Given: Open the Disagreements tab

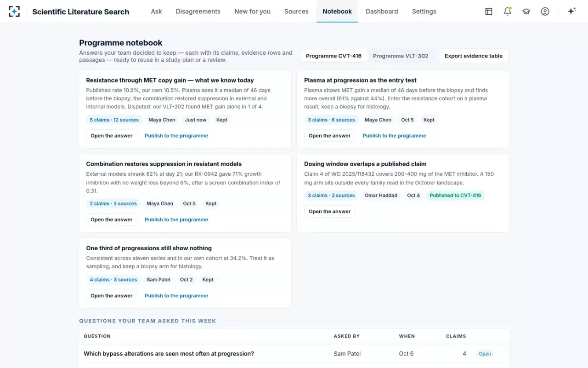Looking at the screenshot, I should click(x=198, y=11).
